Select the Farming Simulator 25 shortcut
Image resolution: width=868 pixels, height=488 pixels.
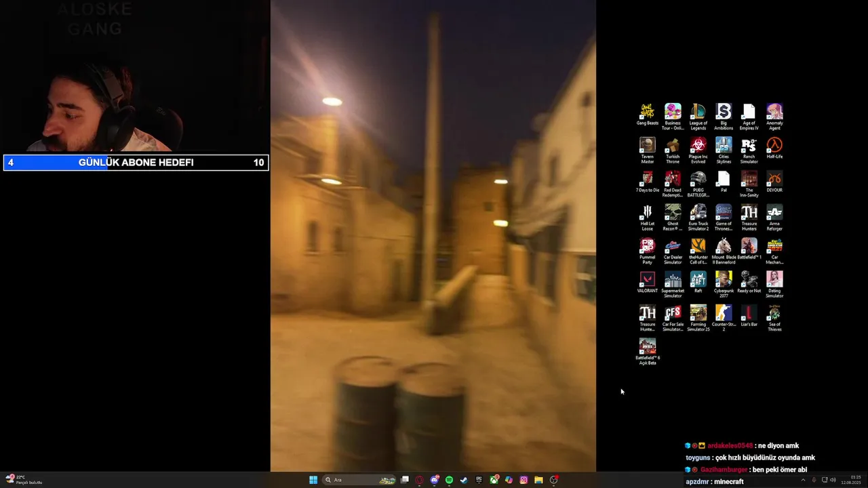pos(698,319)
